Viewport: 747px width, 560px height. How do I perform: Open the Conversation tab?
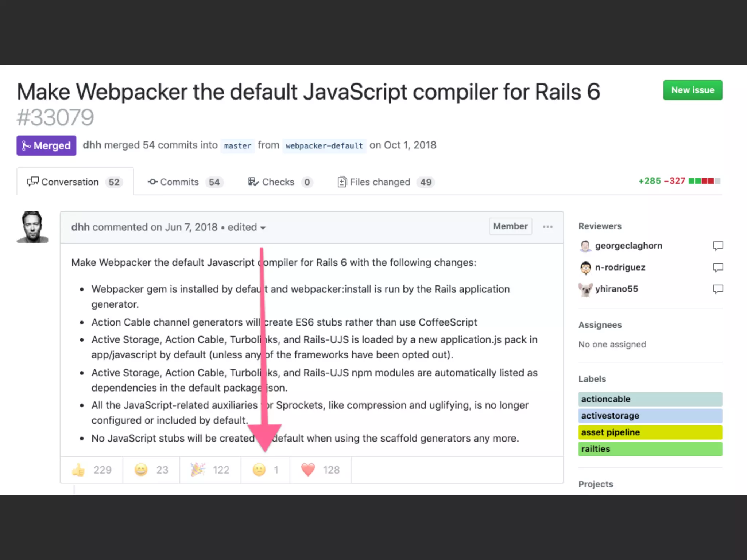[x=75, y=182]
